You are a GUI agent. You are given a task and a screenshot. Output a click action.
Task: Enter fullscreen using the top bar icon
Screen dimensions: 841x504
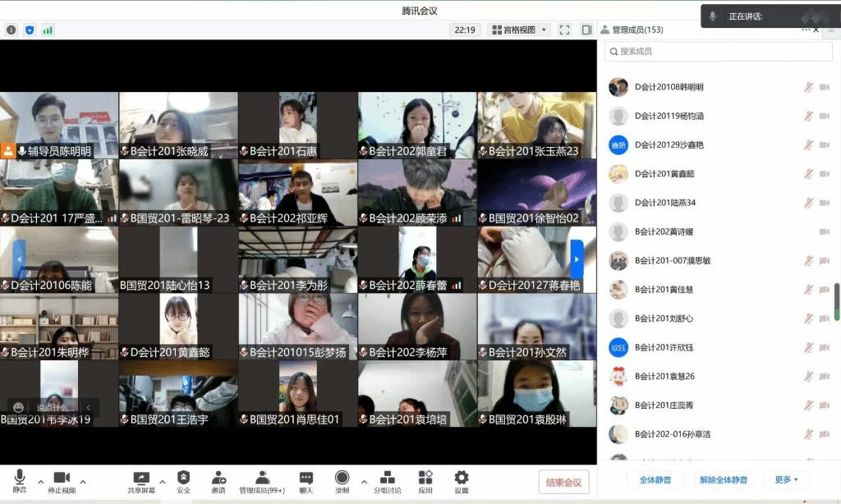point(564,30)
